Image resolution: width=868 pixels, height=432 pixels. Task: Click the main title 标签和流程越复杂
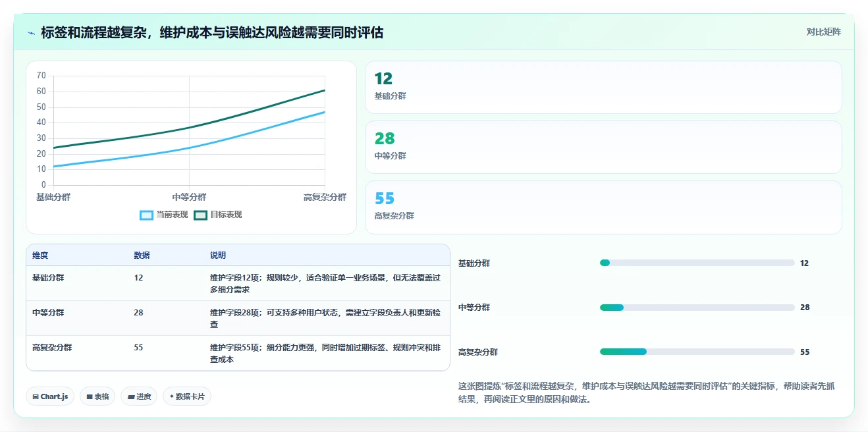point(212,32)
